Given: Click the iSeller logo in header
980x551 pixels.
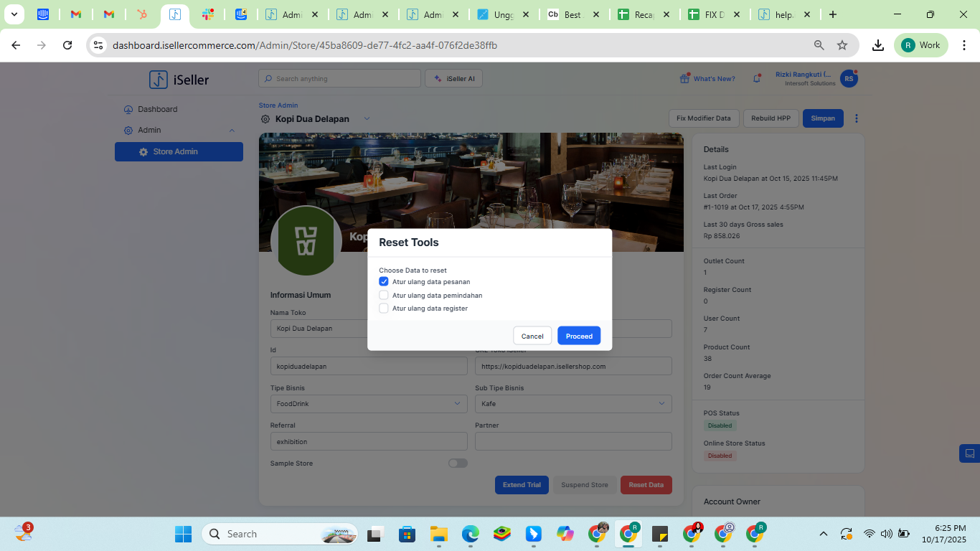Looking at the screenshot, I should [x=179, y=80].
